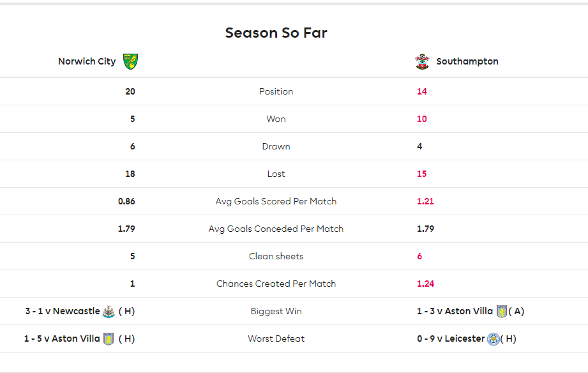Open the Southampton team name

point(467,61)
